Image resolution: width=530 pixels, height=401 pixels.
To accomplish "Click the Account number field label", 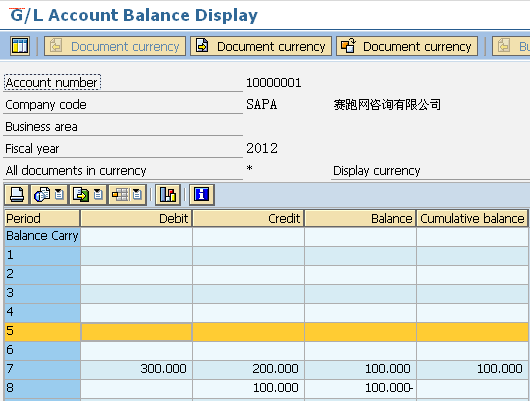I will tap(52, 82).
